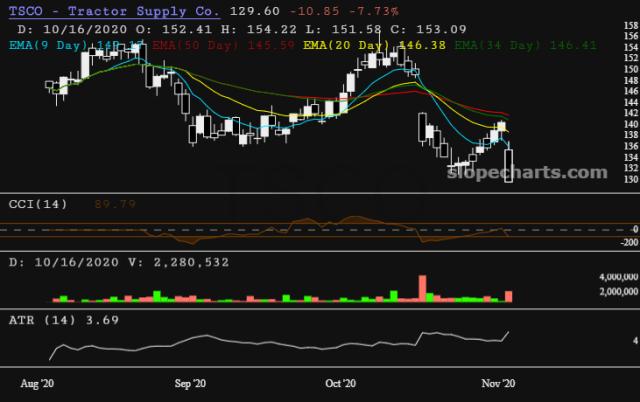Click the last large white candlestick

510,165
